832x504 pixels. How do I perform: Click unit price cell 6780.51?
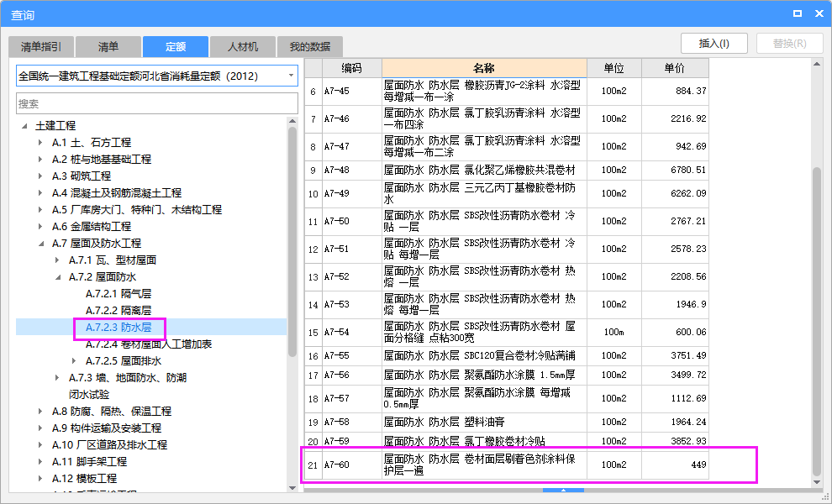(675, 171)
